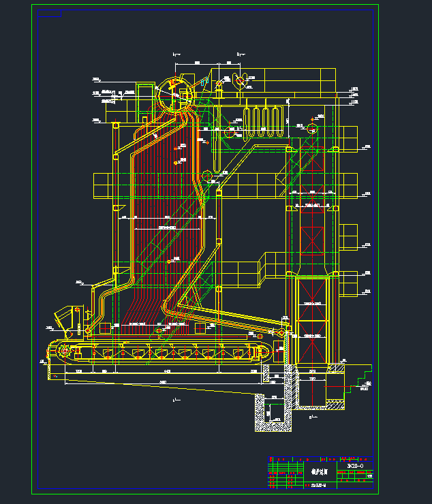This screenshot has height=504, width=432.
Task: Click the small blue rectangle in top-left corner
Action: [49, 14]
